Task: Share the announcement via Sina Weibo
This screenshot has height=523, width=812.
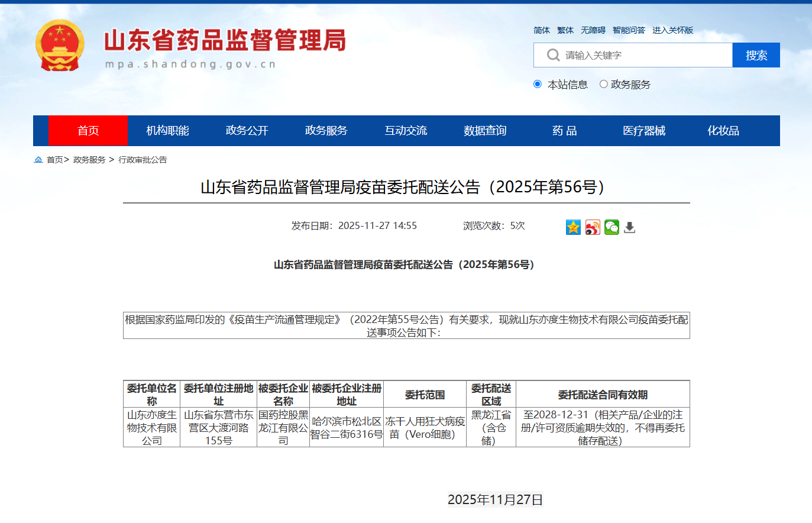Action: (592, 227)
